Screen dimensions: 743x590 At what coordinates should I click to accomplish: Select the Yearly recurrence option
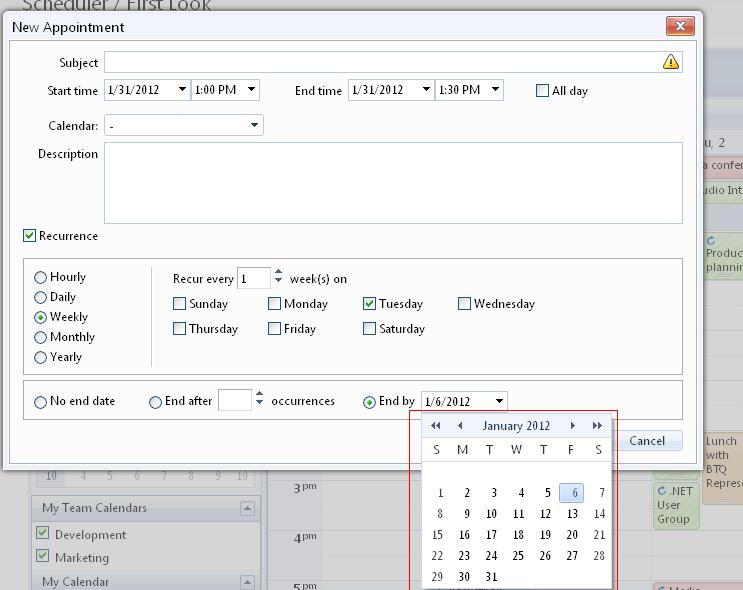point(40,357)
